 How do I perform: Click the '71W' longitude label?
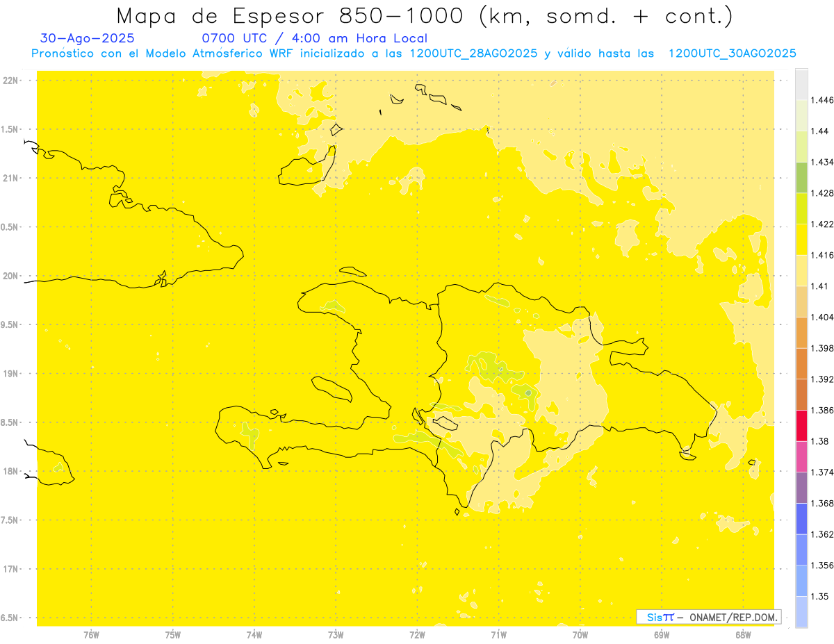click(498, 634)
